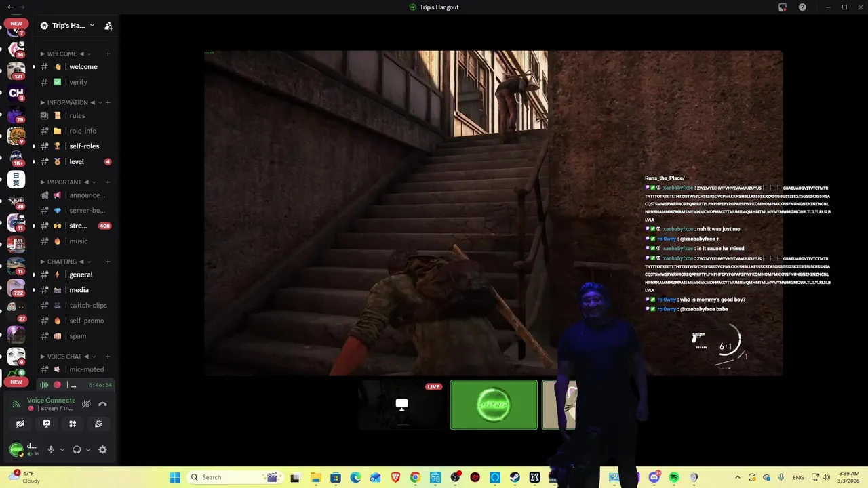
Task: Toggle noise suppression in voice panel
Action: 86,404
